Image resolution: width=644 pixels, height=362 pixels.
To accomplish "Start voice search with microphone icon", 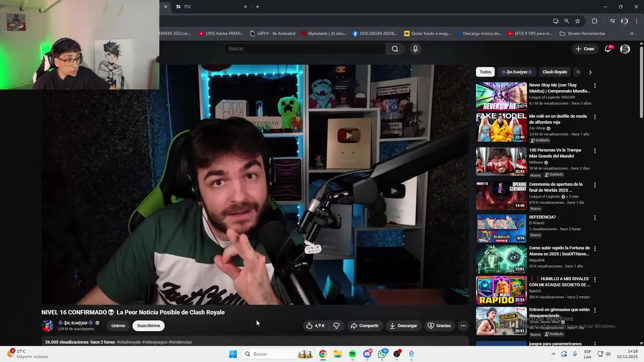I will tap(415, 49).
